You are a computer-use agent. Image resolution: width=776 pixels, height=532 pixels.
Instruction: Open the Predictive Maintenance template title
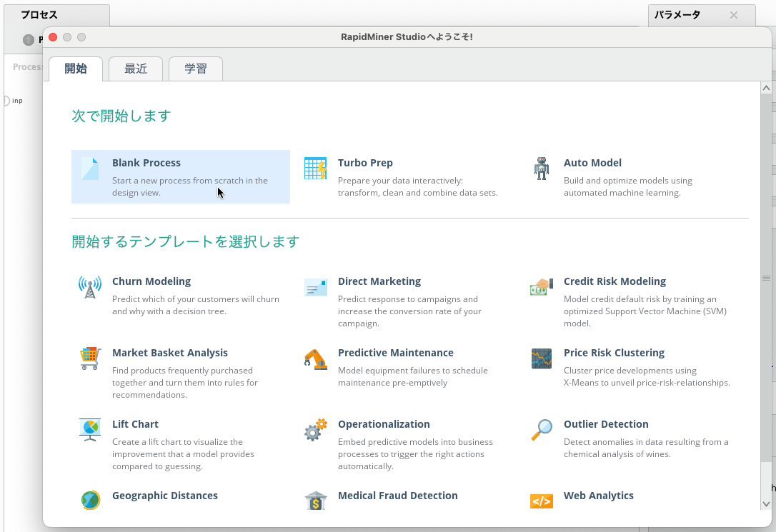(x=396, y=353)
